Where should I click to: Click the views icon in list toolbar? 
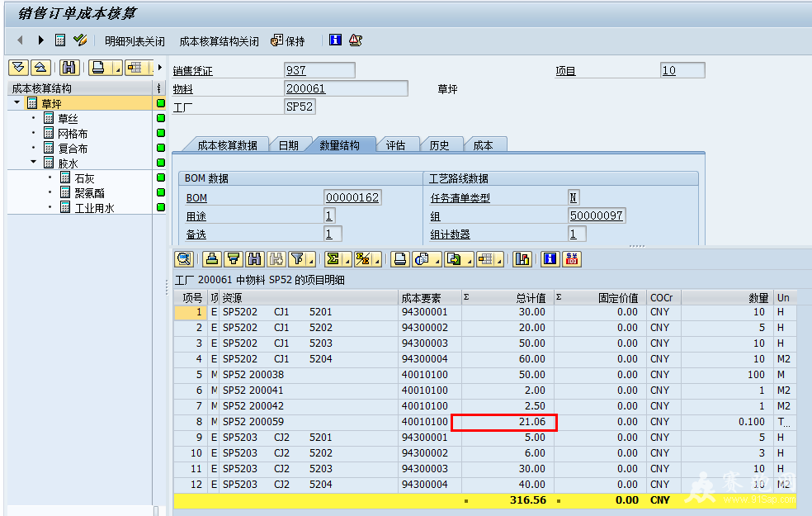(x=423, y=258)
